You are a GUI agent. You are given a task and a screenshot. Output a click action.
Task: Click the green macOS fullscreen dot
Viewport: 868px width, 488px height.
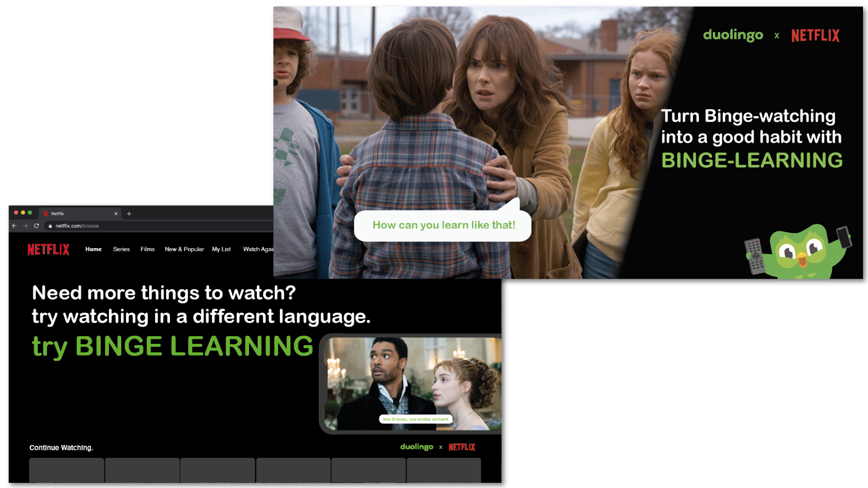tap(30, 213)
